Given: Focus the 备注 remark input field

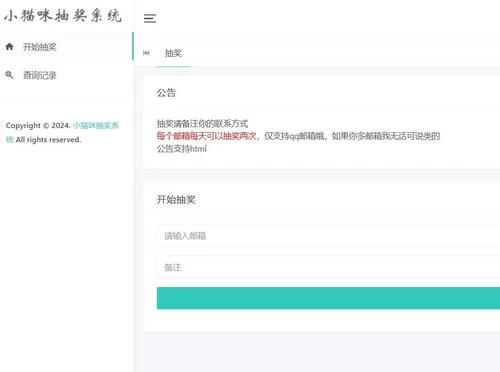Looking at the screenshot, I should coord(328,267).
